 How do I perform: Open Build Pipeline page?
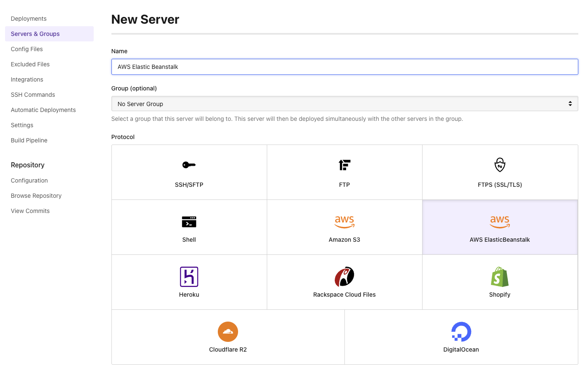coord(29,140)
